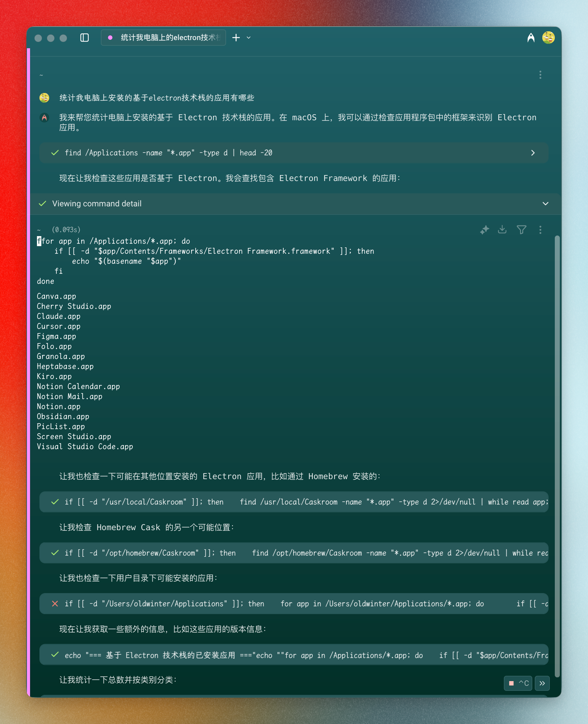Click the double-chevron fast-forward button

coord(542,683)
